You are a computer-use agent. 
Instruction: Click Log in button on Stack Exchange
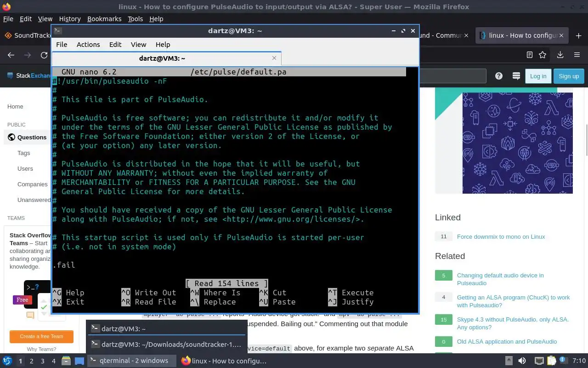click(x=538, y=76)
